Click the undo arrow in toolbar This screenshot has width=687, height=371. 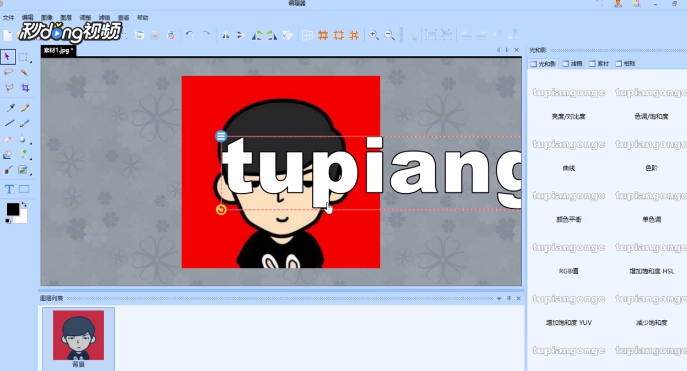[190, 35]
